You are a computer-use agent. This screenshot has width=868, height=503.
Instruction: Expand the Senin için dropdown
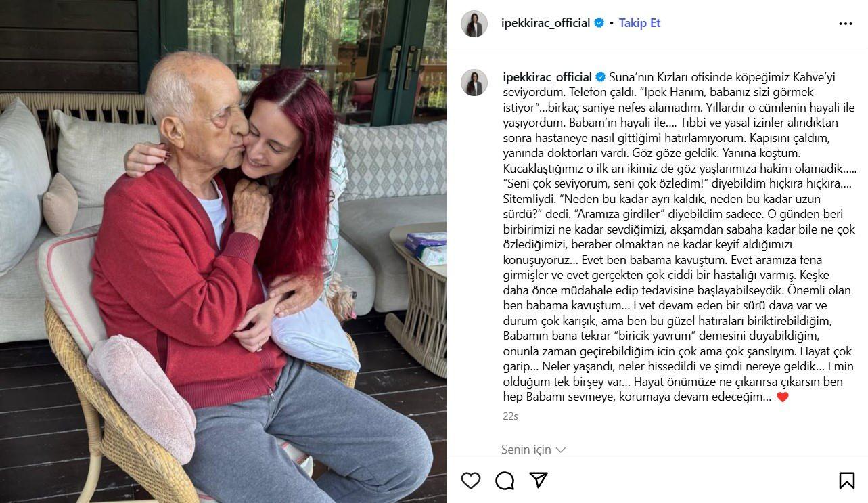(533, 450)
